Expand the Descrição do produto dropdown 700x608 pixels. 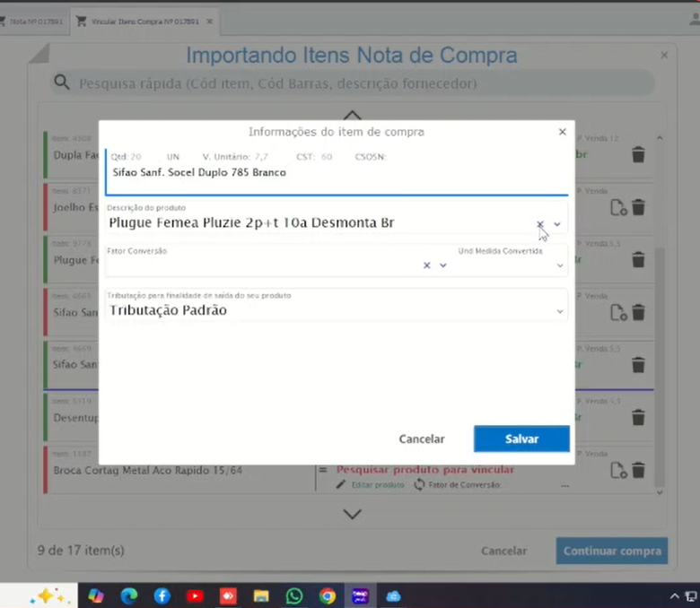(x=557, y=224)
